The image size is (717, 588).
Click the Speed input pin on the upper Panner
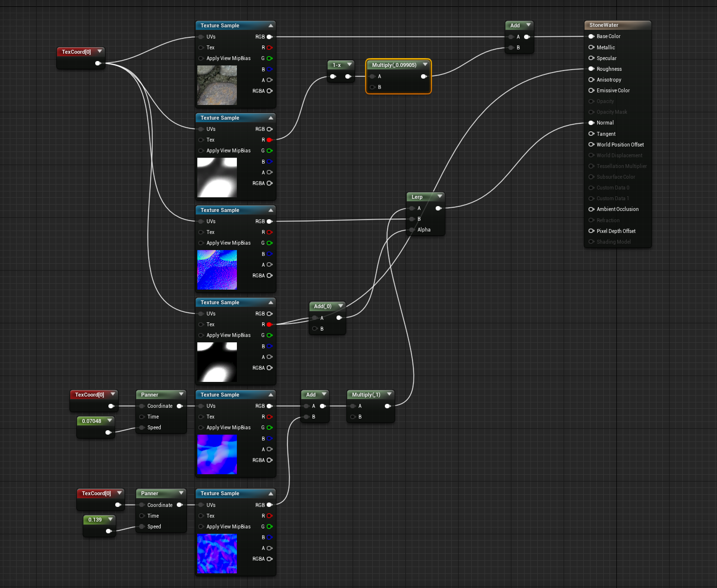coord(141,427)
